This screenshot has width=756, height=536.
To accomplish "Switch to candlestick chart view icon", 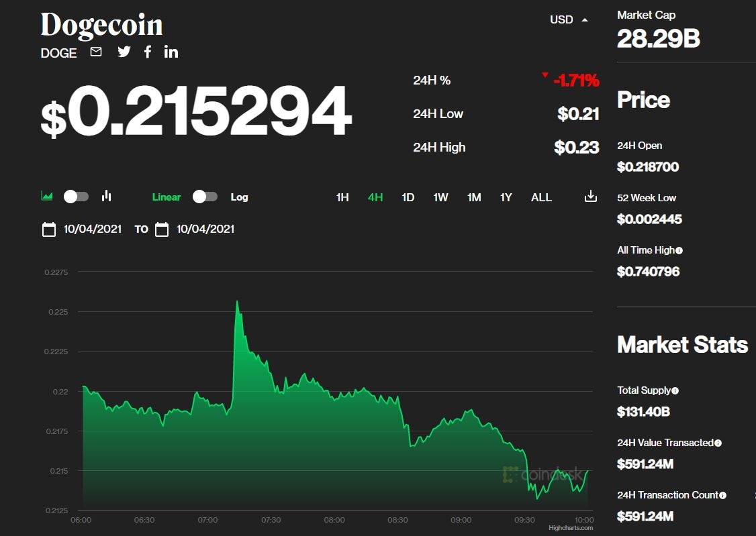I will 106,196.
